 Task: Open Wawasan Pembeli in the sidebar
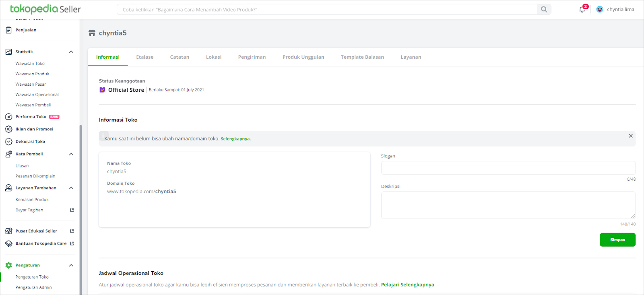click(33, 105)
